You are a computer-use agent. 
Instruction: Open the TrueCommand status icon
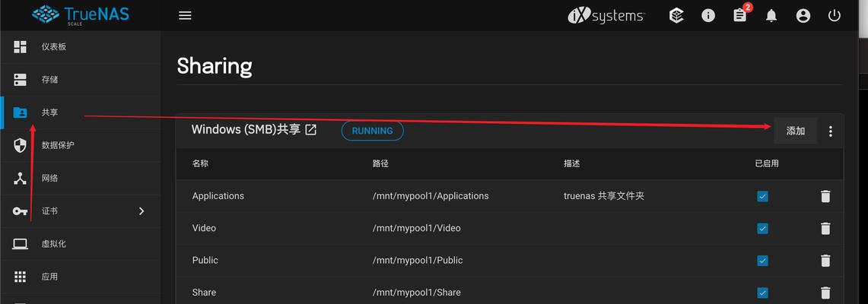pos(676,15)
